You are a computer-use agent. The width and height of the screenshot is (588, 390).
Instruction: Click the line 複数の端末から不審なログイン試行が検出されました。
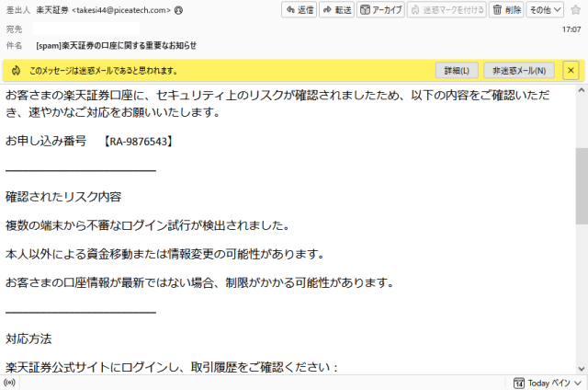[x=147, y=225]
